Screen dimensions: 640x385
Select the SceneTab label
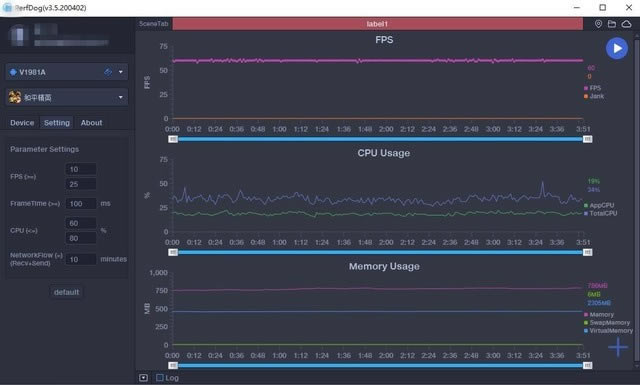[x=153, y=24]
